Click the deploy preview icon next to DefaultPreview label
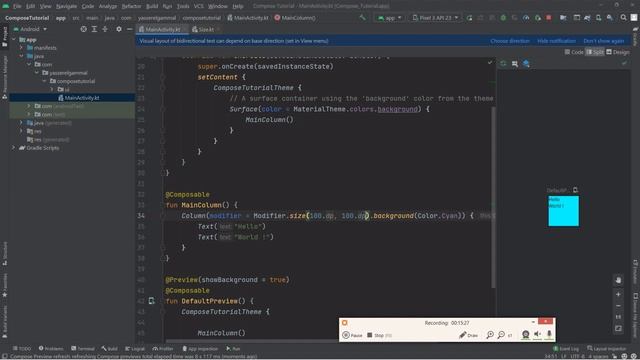The width and height of the screenshot is (640, 360). [x=575, y=190]
